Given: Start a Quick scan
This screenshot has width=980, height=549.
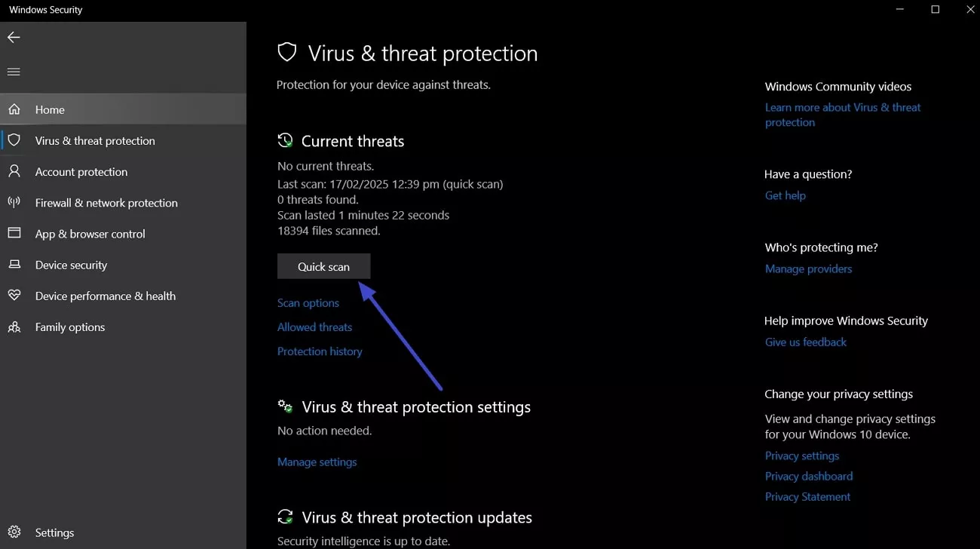Looking at the screenshot, I should [x=323, y=266].
